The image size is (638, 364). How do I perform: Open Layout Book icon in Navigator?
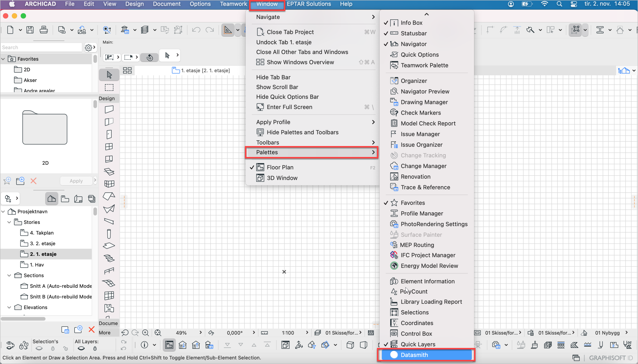tap(78, 199)
